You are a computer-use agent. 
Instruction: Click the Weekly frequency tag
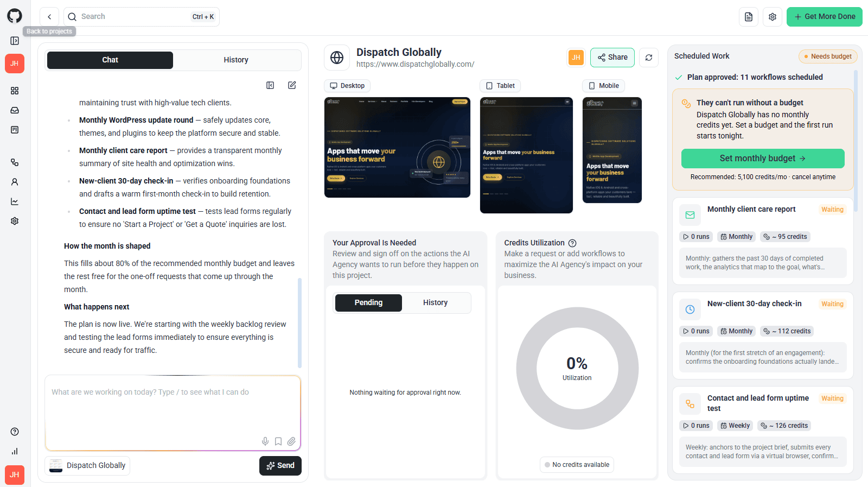pyautogui.click(x=735, y=426)
